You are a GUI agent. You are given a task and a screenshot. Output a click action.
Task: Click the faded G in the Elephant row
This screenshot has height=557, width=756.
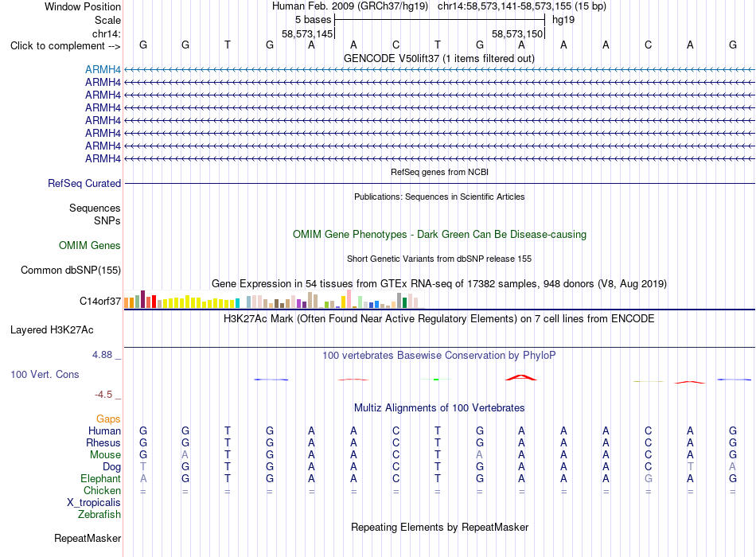(648, 478)
